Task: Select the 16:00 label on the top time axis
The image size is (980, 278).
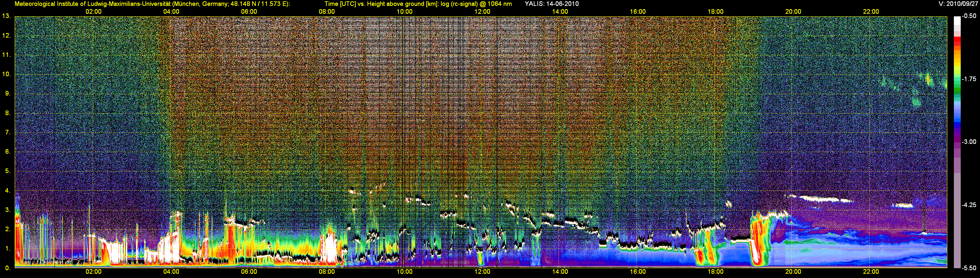Action: point(638,12)
